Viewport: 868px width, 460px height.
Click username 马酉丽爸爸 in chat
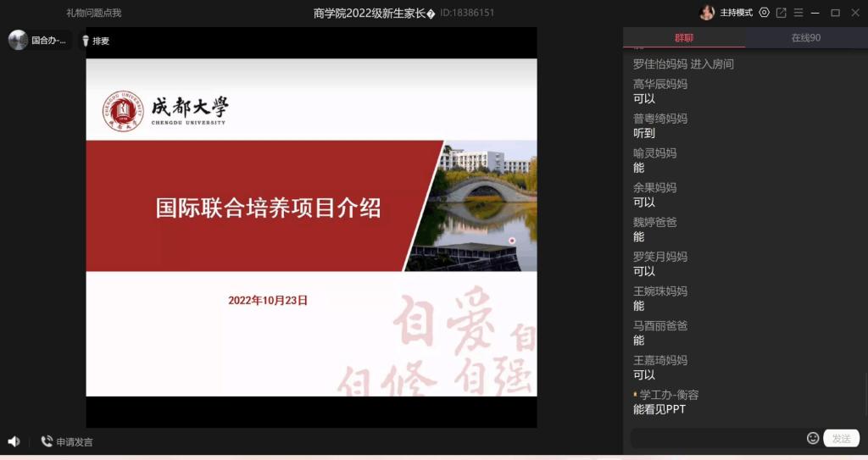point(660,325)
